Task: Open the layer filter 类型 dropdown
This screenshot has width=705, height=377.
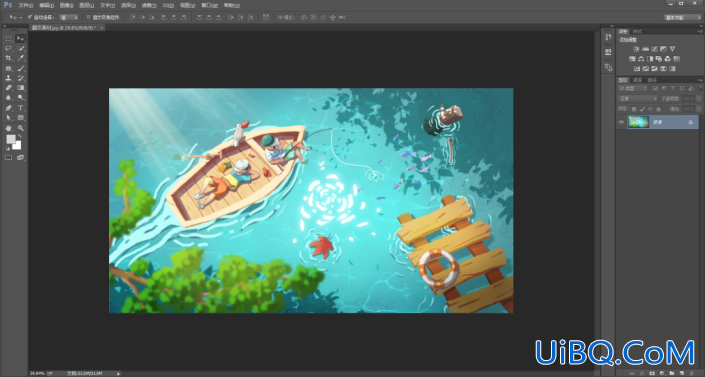Action: [x=633, y=88]
